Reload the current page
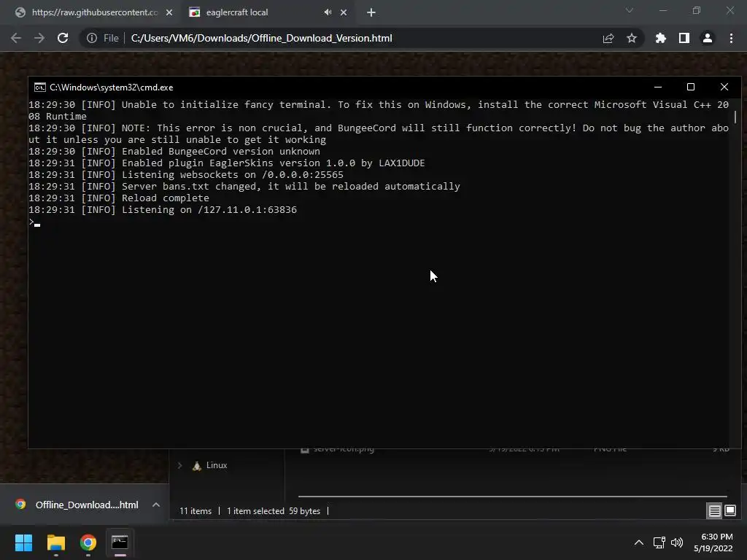 63,38
